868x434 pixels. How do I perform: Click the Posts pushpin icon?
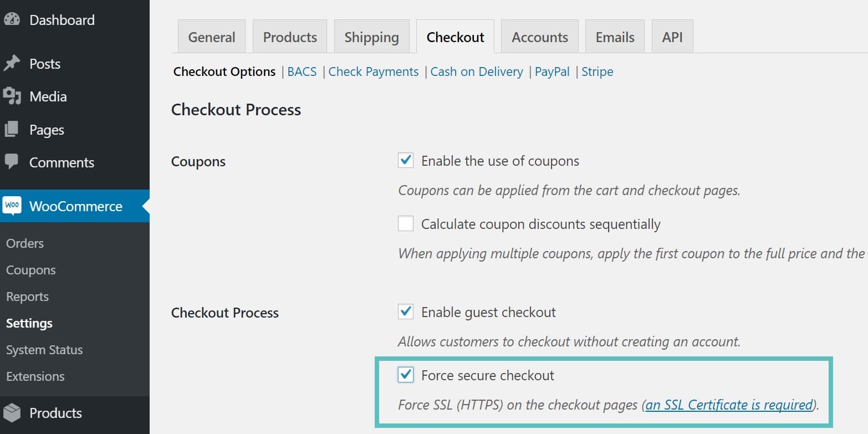12,63
